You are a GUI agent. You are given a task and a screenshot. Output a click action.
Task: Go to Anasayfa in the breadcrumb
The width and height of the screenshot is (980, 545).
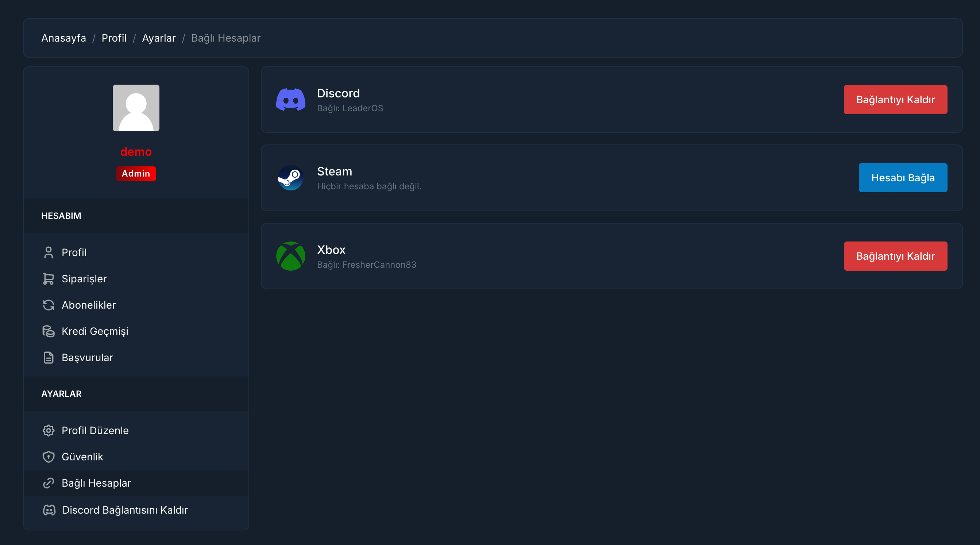click(63, 38)
